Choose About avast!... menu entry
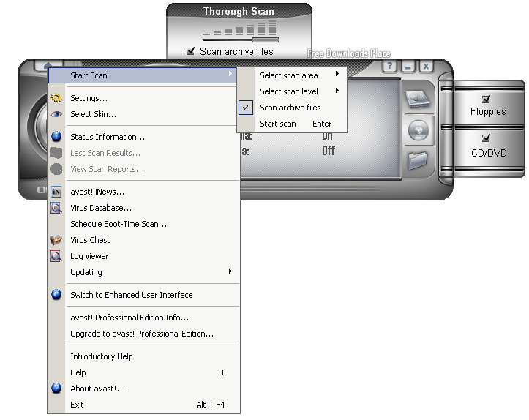This screenshot has width=529, height=420. click(x=143, y=389)
